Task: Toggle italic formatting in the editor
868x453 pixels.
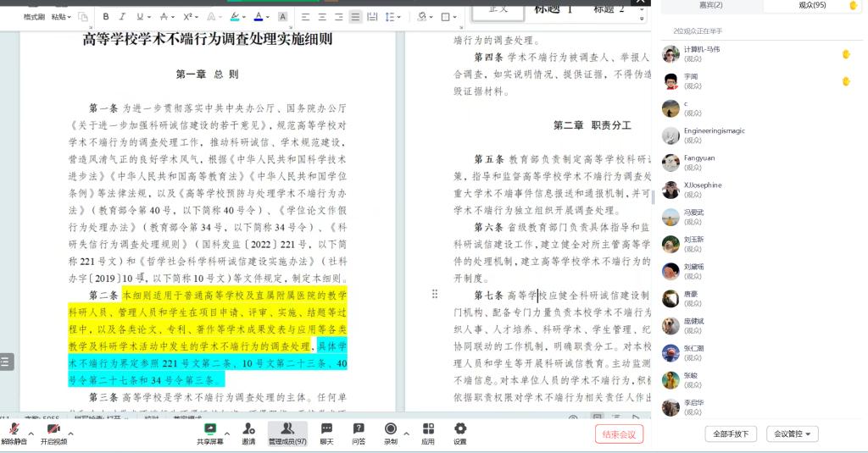Action: pyautogui.click(x=122, y=17)
